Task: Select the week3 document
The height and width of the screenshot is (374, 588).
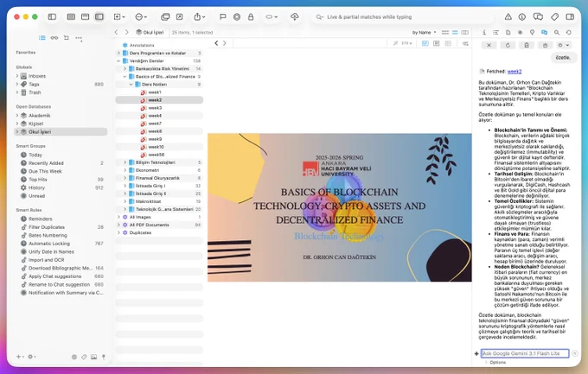Action: (155, 108)
